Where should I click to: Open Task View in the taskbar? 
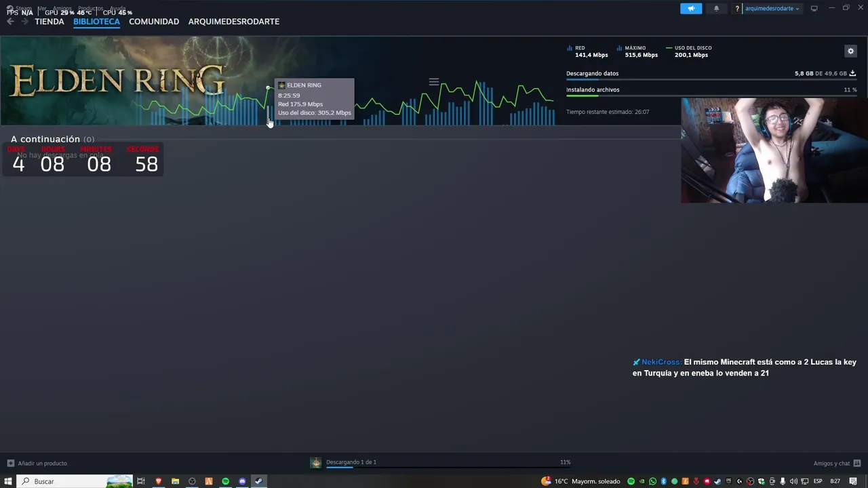coord(141,481)
